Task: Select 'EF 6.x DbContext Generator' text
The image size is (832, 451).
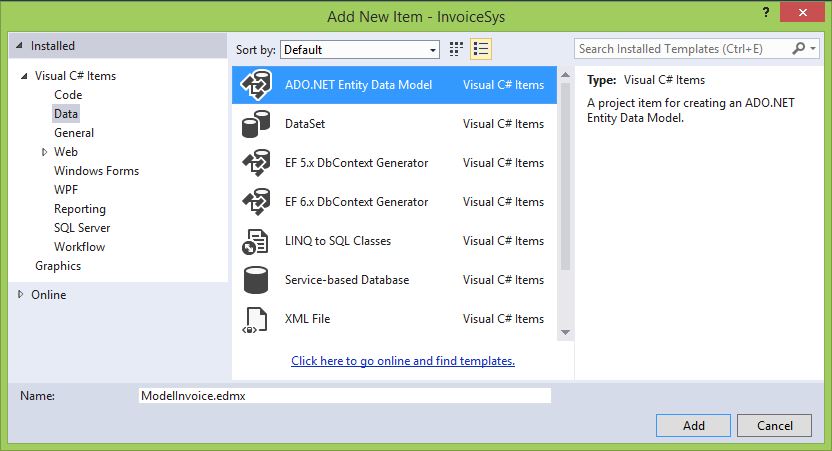Action: pos(356,202)
